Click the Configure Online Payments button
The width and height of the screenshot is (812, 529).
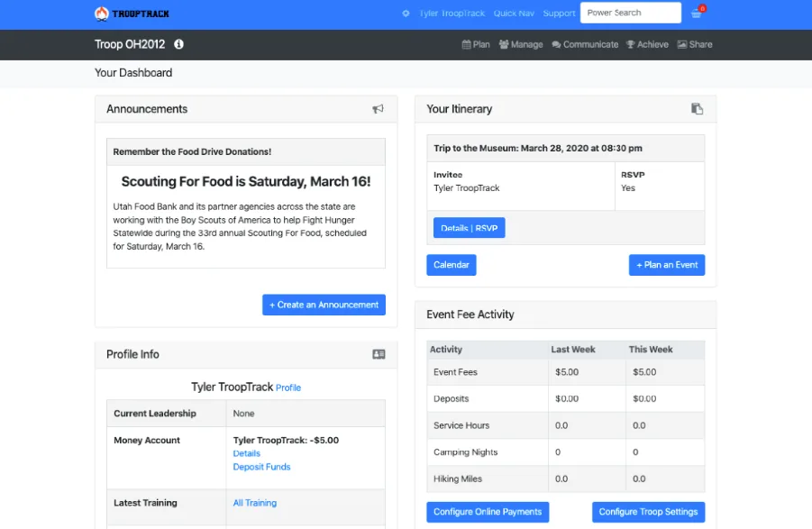[x=488, y=511]
